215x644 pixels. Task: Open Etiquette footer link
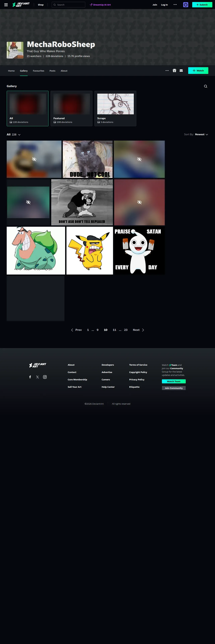[134, 387]
